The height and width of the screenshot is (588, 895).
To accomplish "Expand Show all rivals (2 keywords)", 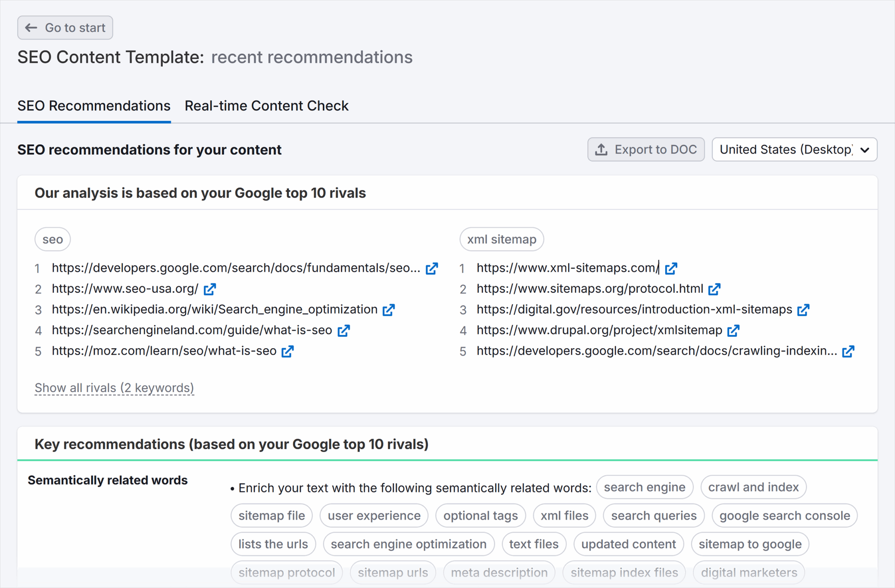I will [114, 387].
